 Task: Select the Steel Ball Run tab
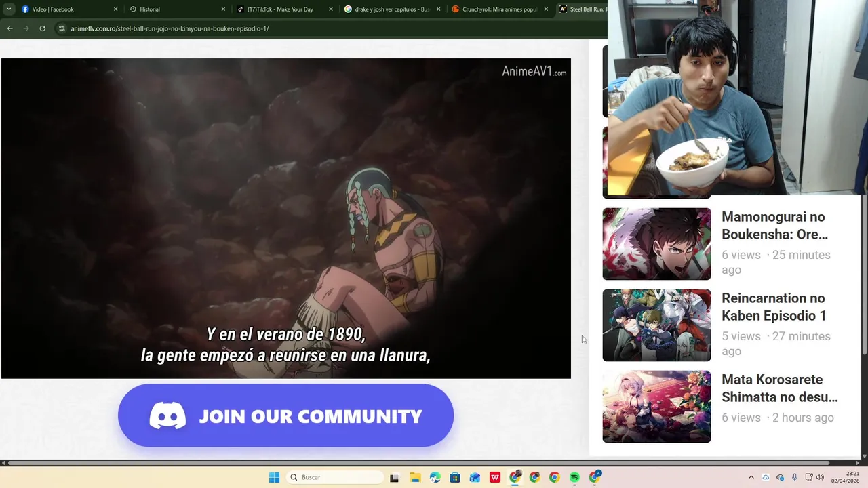pyautogui.click(x=582, y=9)
